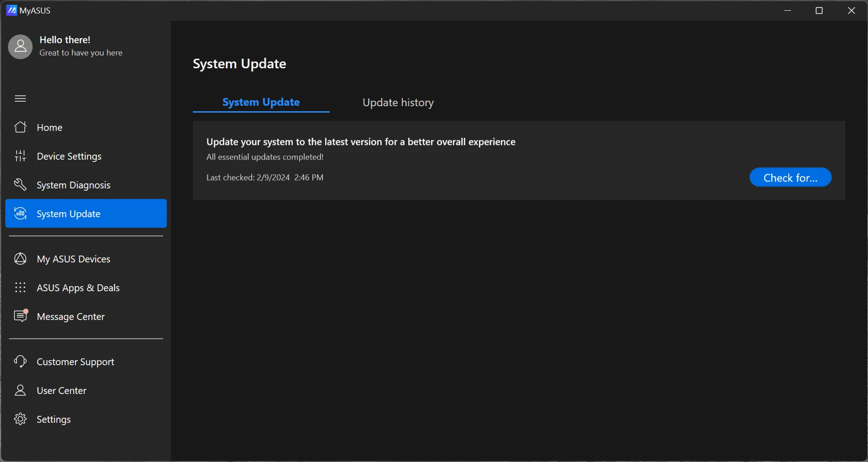Click All essential updates completed! text
Screen dimensions: 868x462
[x=265, y=157]
